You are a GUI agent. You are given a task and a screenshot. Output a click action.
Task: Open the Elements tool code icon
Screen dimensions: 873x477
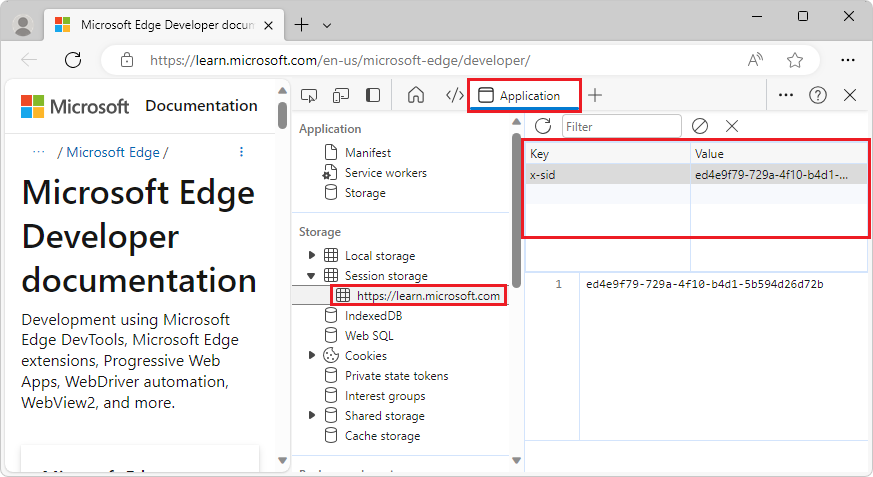tap(454, 95)
